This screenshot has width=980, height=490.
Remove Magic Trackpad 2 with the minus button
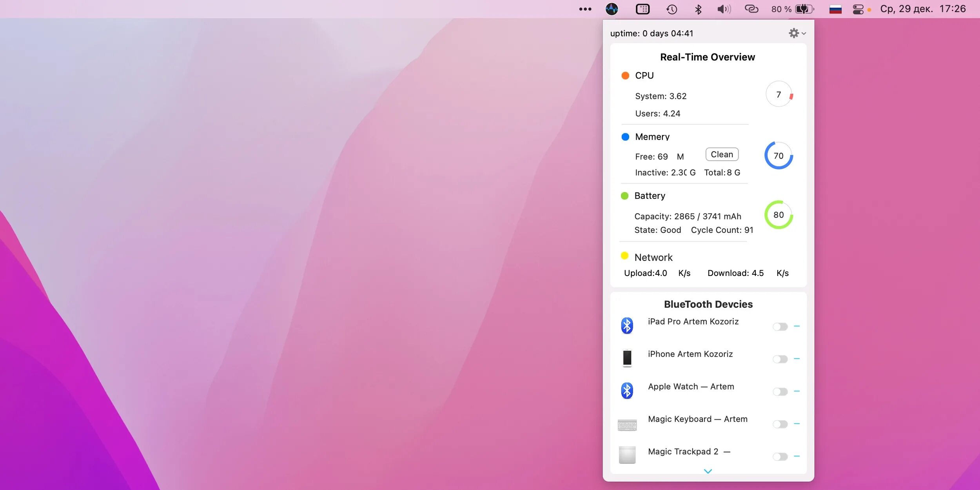[x=797, y=456]
